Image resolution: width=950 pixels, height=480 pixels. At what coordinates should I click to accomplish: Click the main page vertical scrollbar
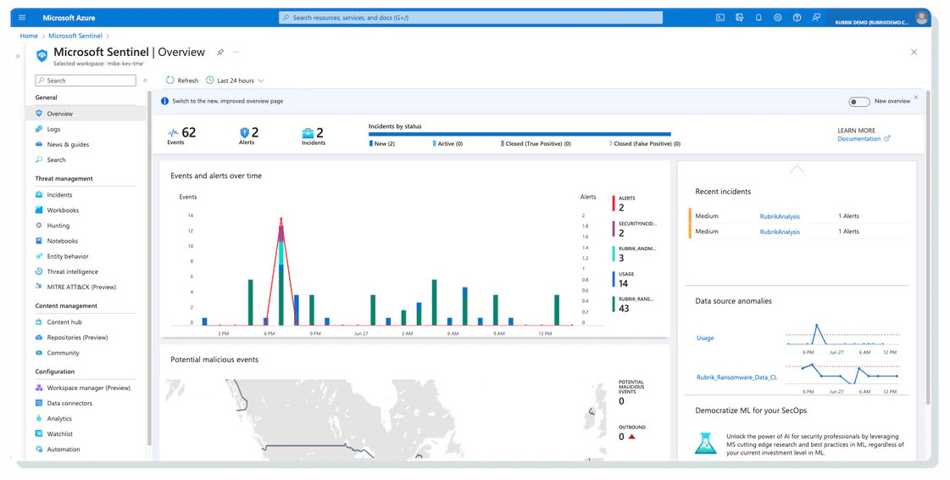click(927, 248)
